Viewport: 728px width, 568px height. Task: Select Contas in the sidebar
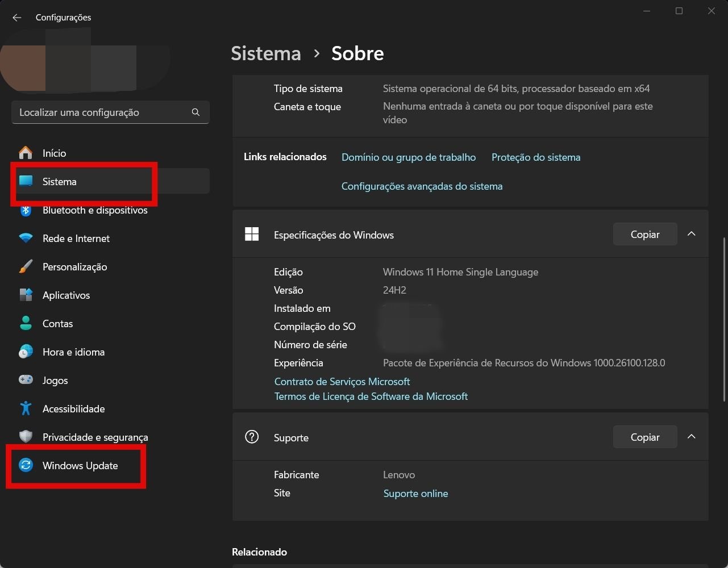pyautogui.click(x=57, y=323)
